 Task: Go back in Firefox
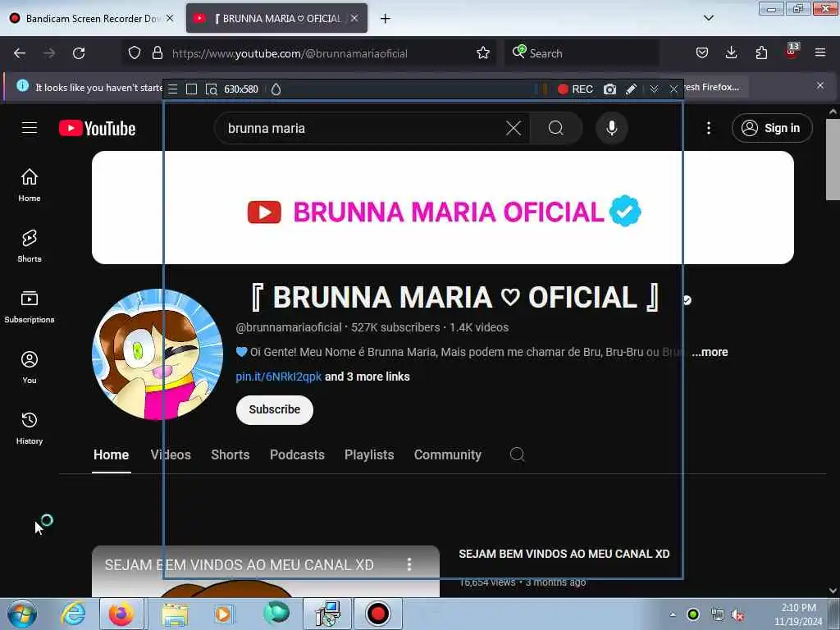pos(20,53)
